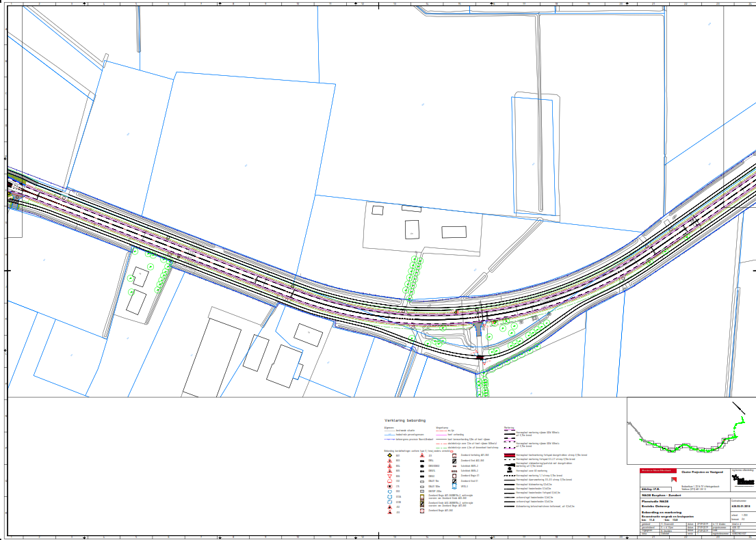Image resolution: width=756 pixels, height=540 pixels.
Task: Select 'Cluster Projecten en Vastgoed' text
Action: point(702,471)
